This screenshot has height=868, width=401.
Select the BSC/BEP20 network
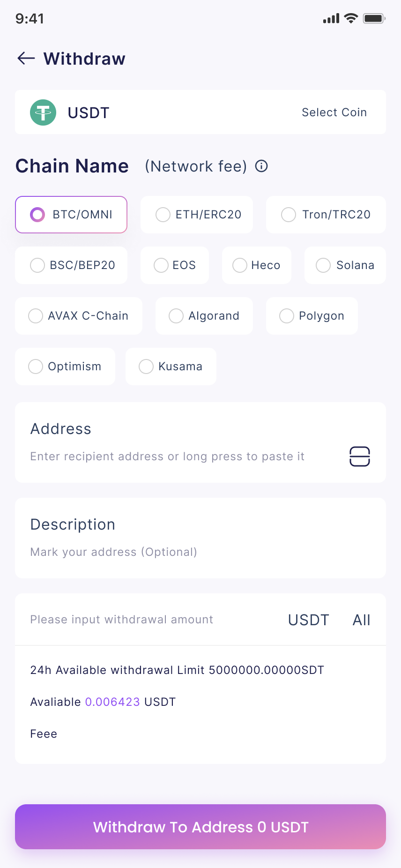[71, 265]
